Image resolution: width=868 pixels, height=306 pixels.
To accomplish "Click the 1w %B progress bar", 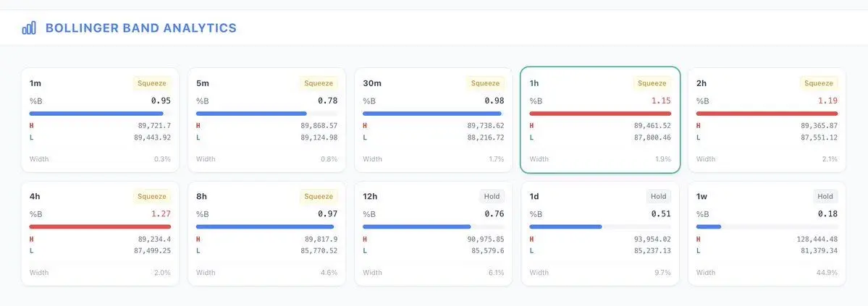I will click(767, 226).
